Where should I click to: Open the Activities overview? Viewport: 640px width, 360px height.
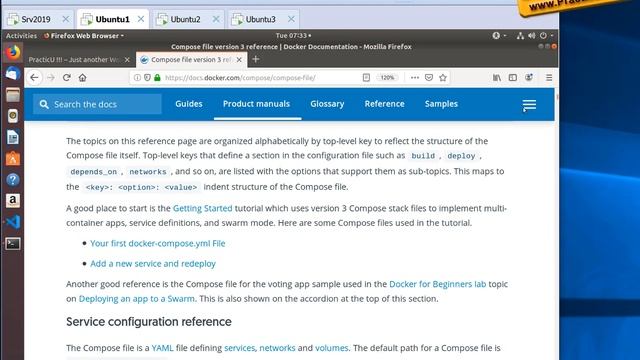pyautogui.click(x=21, y=36)
